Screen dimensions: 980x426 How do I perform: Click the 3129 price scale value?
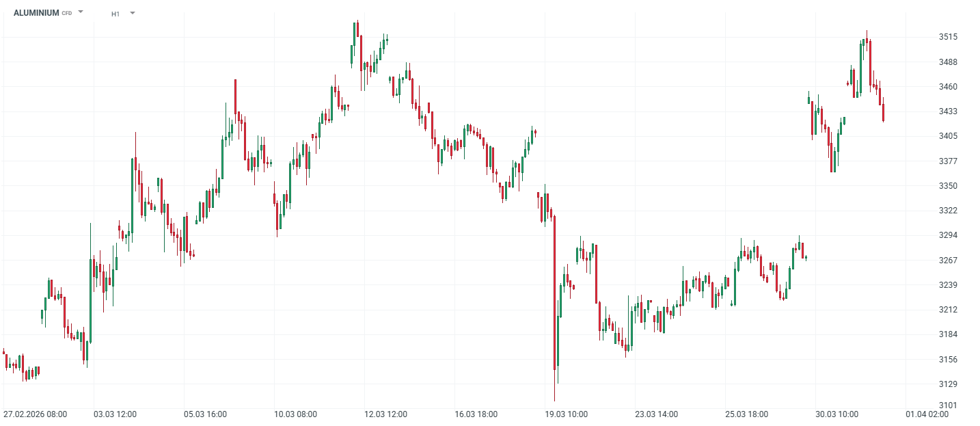point(948,384)
